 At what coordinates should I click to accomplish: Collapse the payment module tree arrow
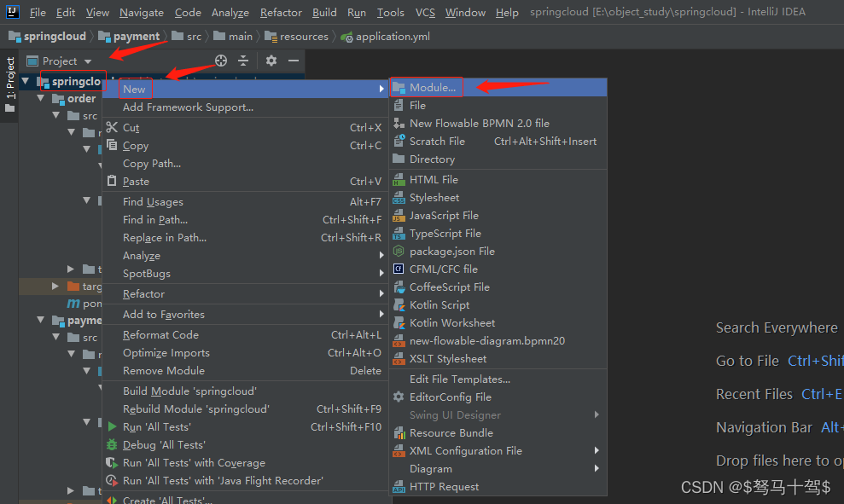pyautogui.click(x=41, y=320)
